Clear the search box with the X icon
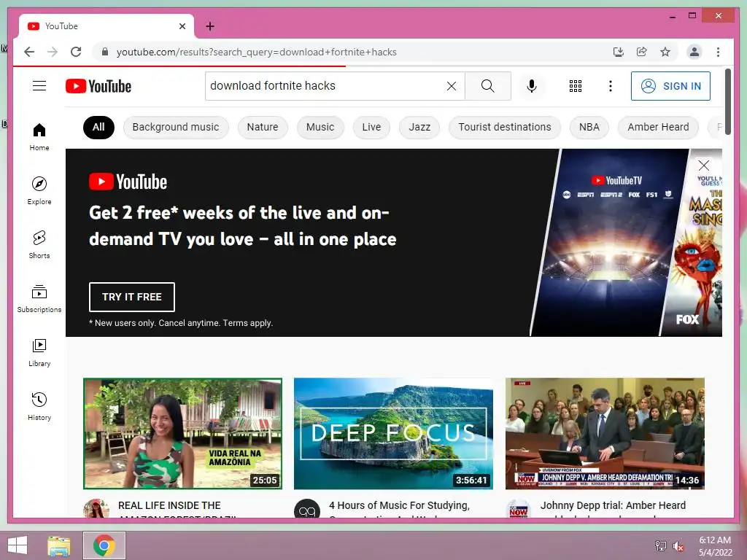The height and width of the screenshot is (560, 747). 451,86
